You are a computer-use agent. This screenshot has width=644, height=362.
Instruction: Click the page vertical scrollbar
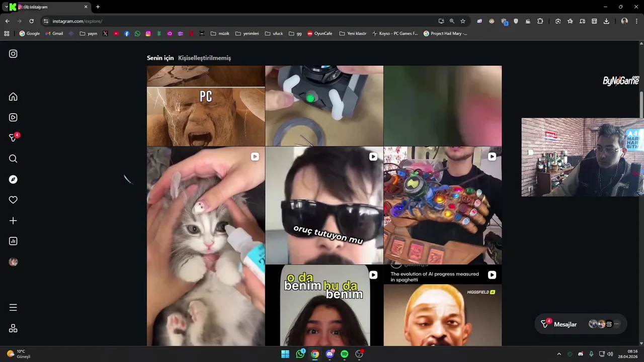click(641, 105)
